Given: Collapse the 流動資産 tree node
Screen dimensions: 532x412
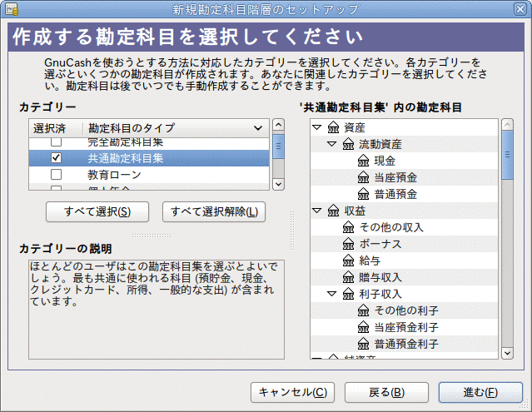Looking at the screenshot, I should (x=332, y=144).
